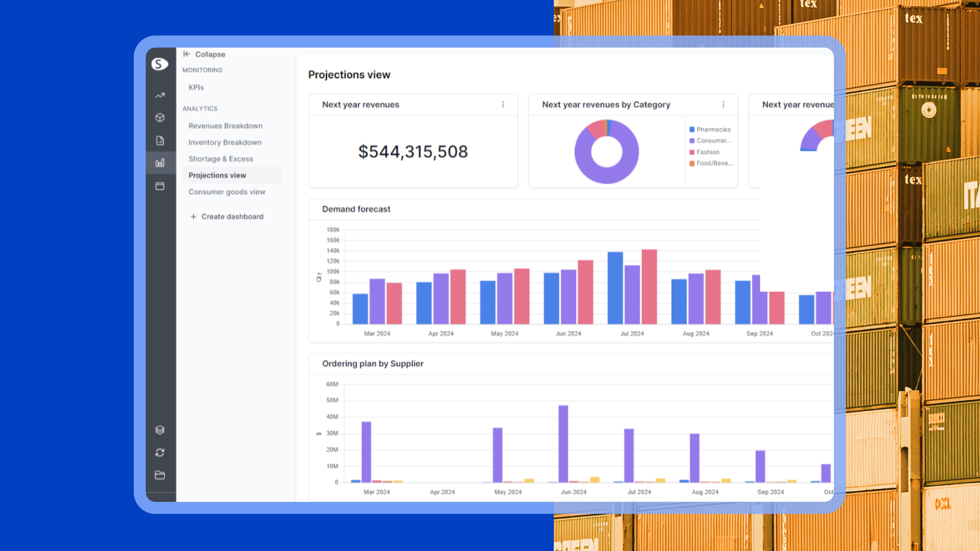
Task: Click the $544,315,508 revenue value
Action: (413, 151)
